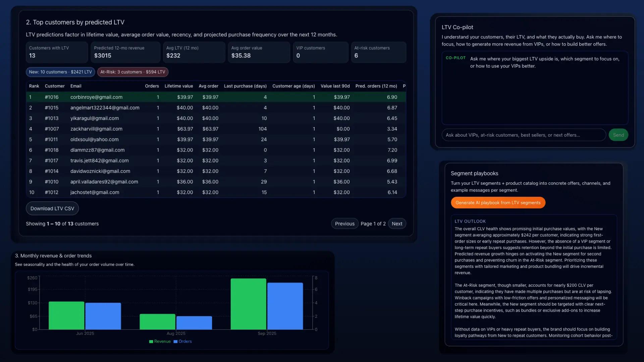Sort by Last purchase (days) header

pyautogui.click(x=245, y=86)
